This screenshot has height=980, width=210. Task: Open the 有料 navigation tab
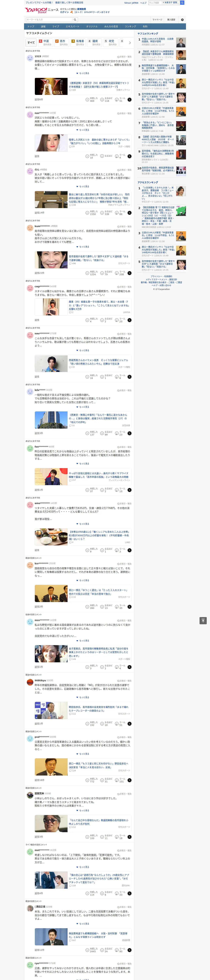point(145,27)
